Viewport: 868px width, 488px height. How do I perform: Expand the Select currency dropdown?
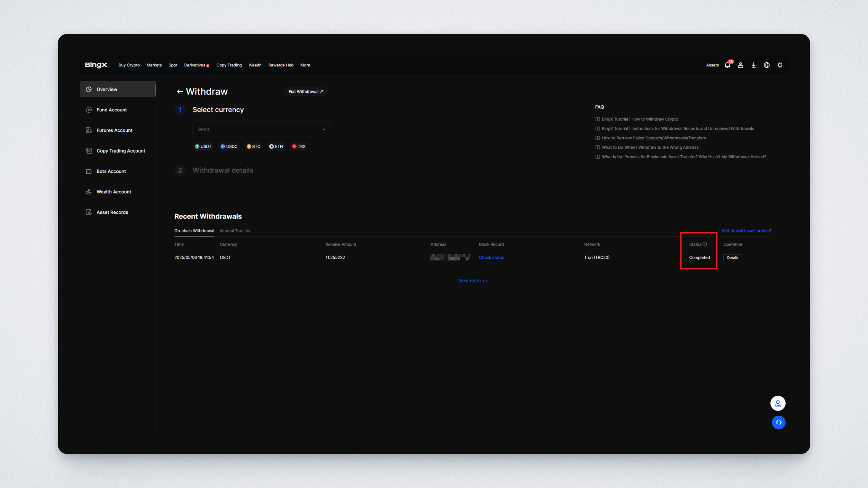pos(261,129)
